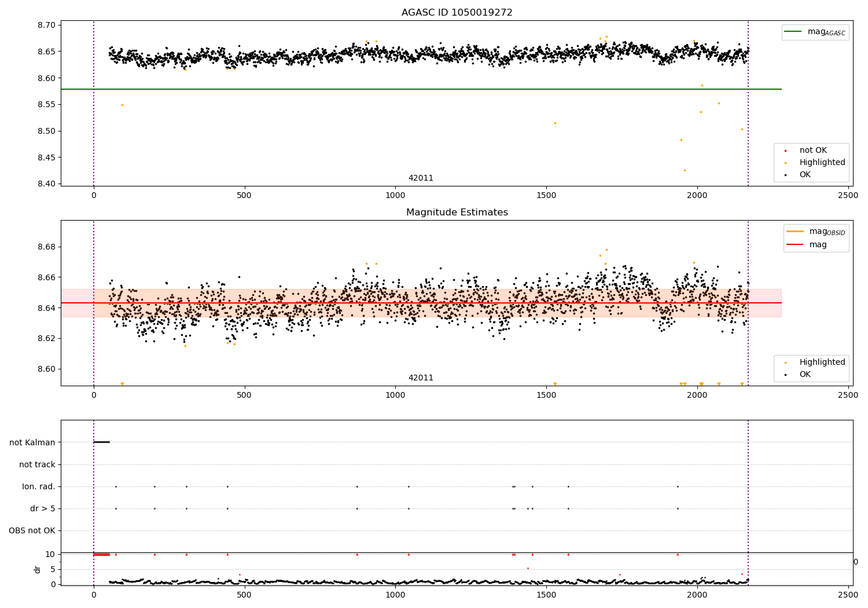Select the 'OK' legend entry in the top plot
This screenshot has width=868, height=608.
[x=805, y=175]
